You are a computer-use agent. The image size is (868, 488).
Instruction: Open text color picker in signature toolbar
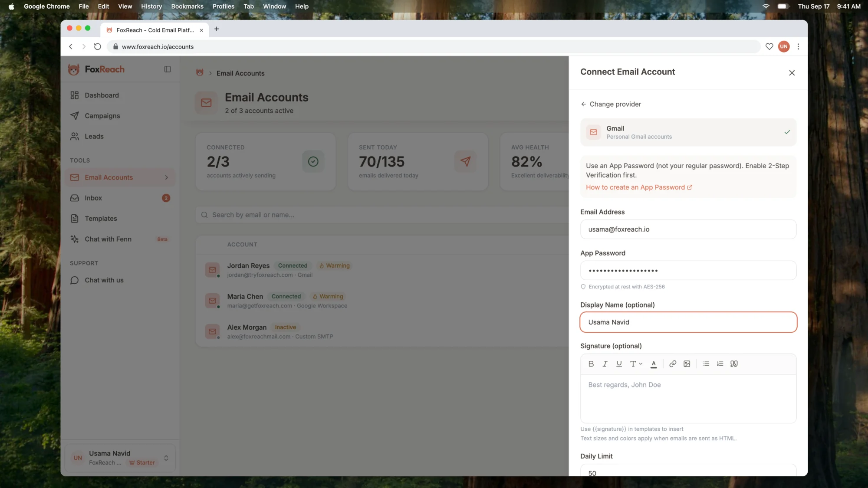click(x=654, y=364)
